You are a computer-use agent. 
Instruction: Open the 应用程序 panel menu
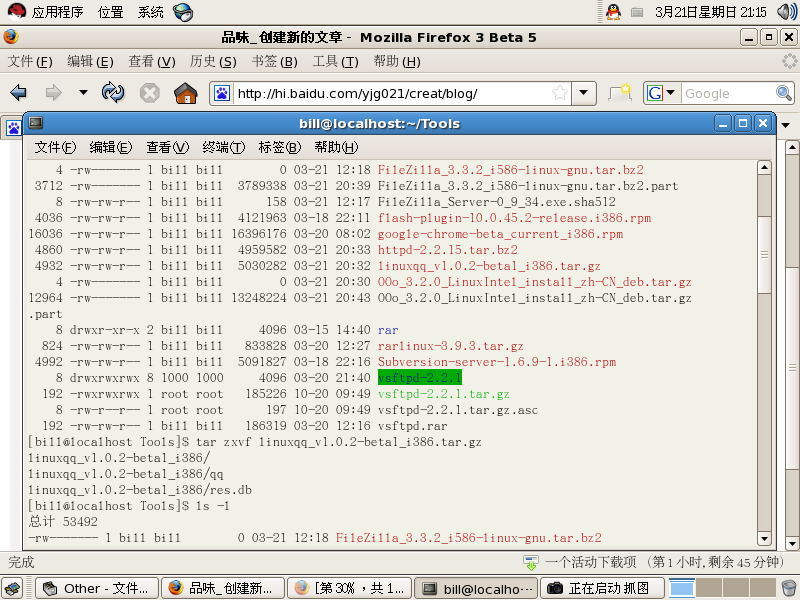coord(57,12)
